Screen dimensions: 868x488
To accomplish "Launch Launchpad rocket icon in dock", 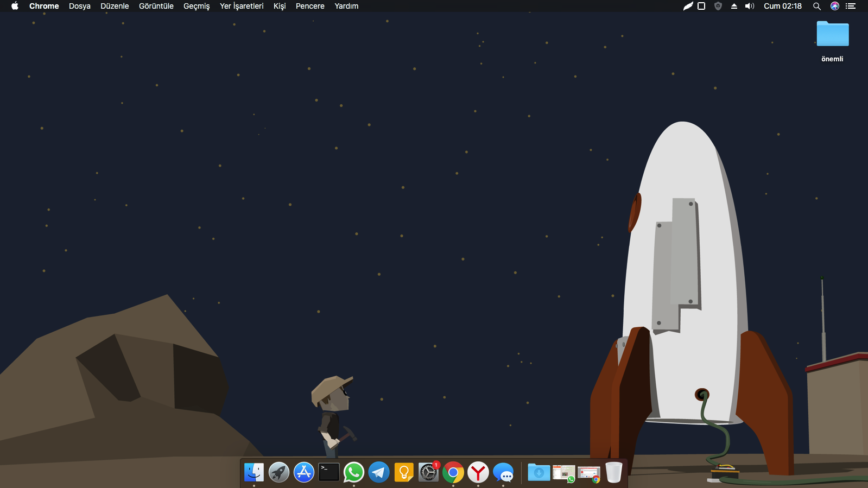I will [279, 472].
